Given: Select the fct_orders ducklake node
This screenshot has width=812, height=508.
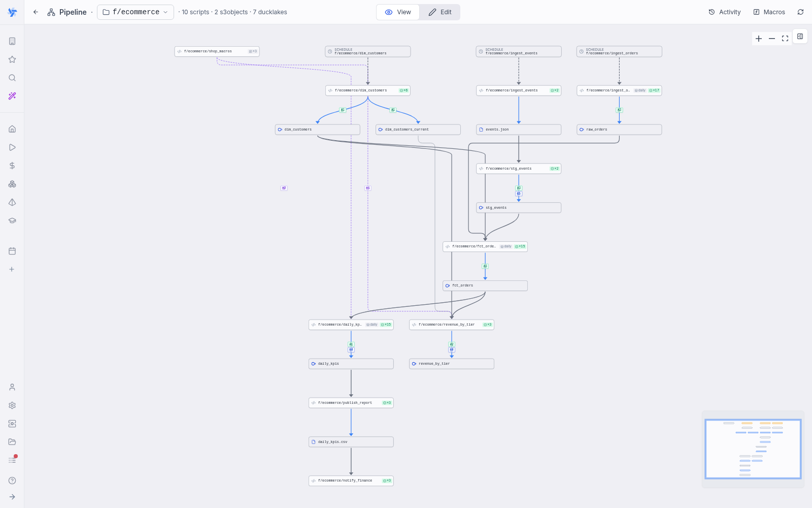Looking at the screenshot, I should click(x=485, y=285).
